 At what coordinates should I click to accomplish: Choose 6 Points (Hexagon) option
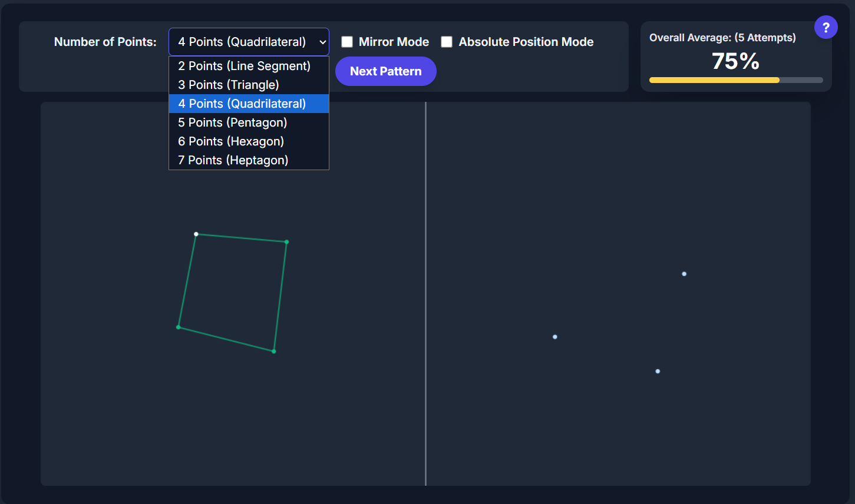tap(249, 141)
